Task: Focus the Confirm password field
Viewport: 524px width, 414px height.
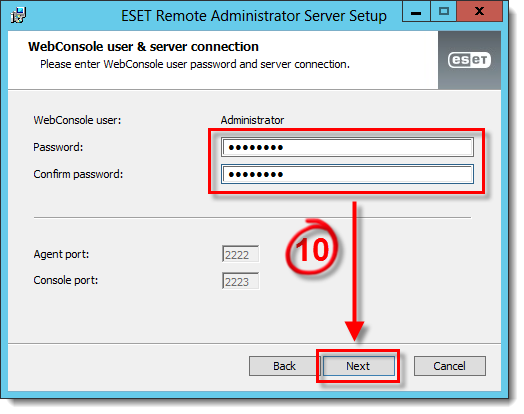Action: [347, 174]
